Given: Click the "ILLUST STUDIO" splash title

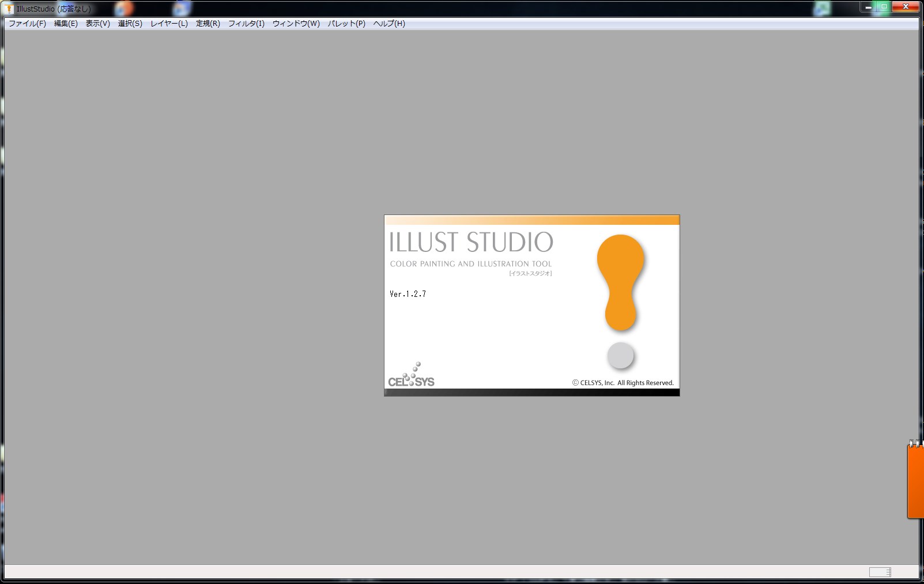Looking at the screenshot, I should tap(471, 242).
